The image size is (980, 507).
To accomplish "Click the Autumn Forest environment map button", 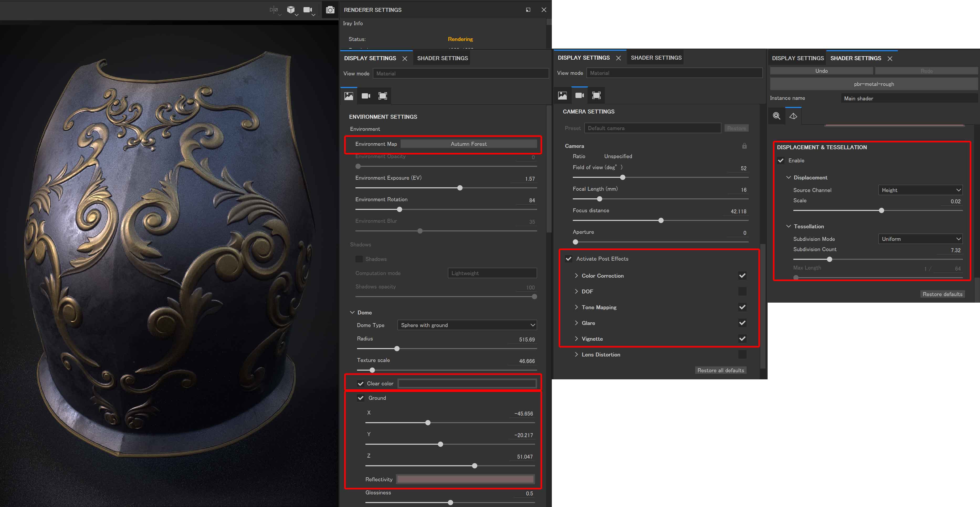I will click(468, 144).
